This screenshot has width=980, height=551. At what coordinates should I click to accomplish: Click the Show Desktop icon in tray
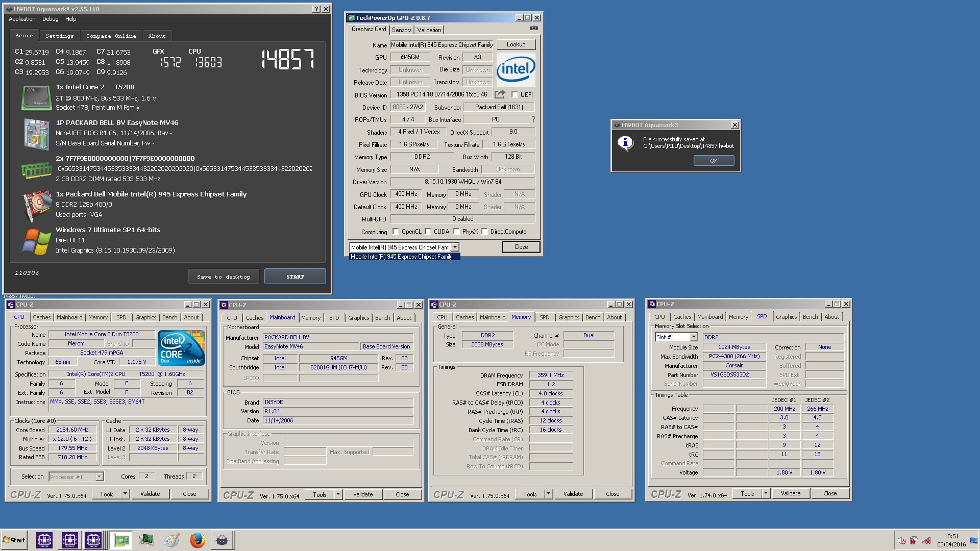tap(974, 541)
